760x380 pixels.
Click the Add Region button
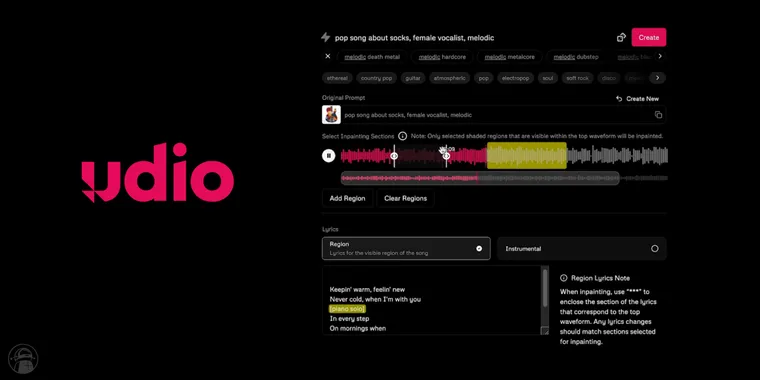348,198
